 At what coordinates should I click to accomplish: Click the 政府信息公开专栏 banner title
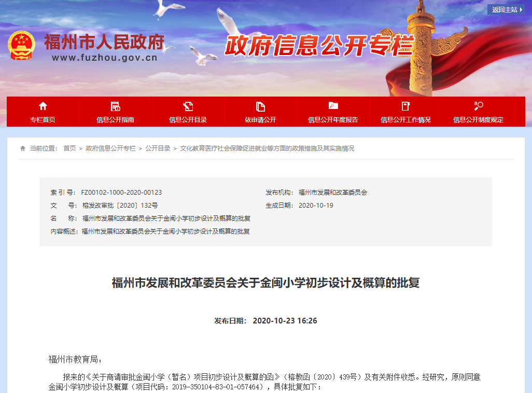coord(319,46)
